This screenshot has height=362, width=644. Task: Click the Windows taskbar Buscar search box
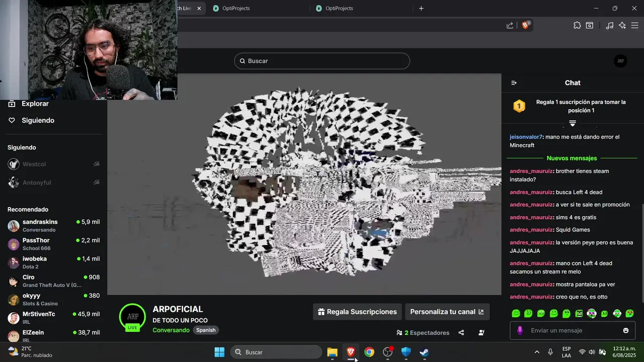pyautogui.click(x=276, y=352)
